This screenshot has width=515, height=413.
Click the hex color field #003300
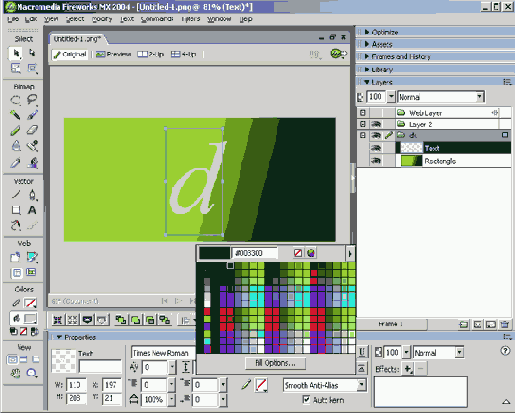[x=255, y=253]
